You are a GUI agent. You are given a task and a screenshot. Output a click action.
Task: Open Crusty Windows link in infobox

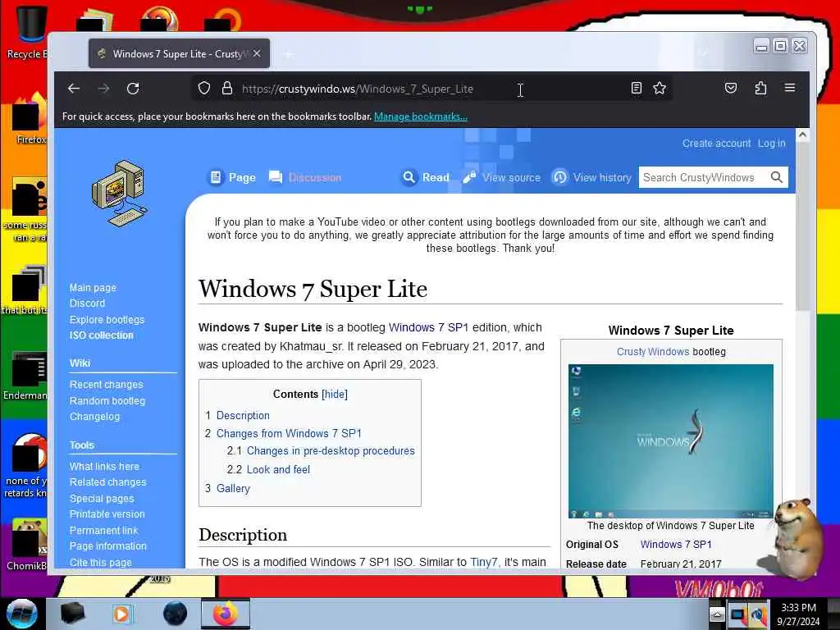pos(652,352)
